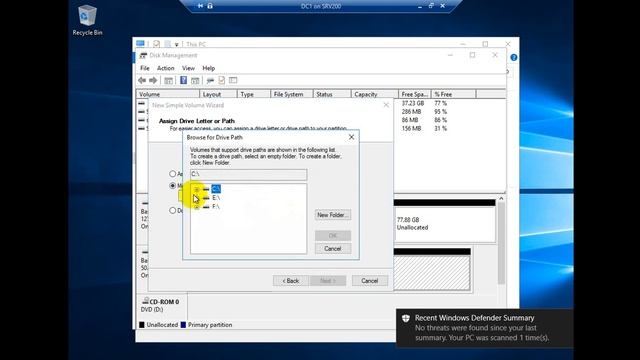Click the Next > button in the wizard

(328, 281)
